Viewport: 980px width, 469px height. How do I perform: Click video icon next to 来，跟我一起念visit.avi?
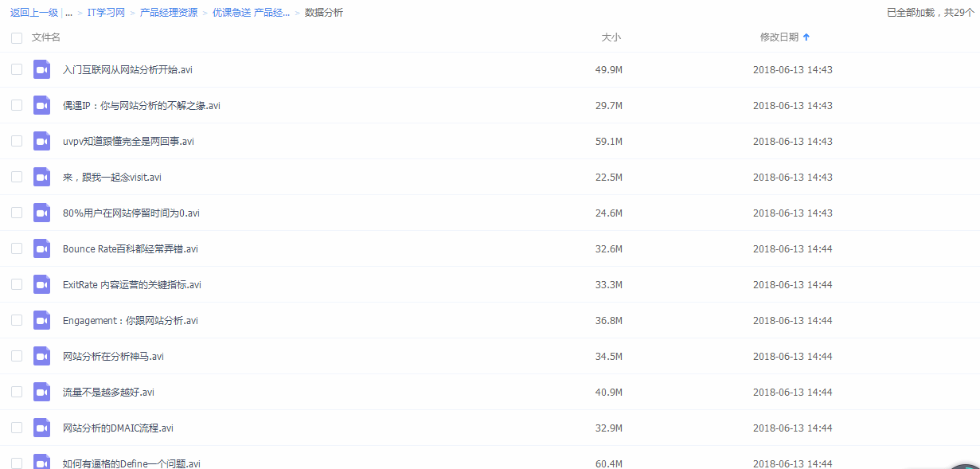point(42,178)
